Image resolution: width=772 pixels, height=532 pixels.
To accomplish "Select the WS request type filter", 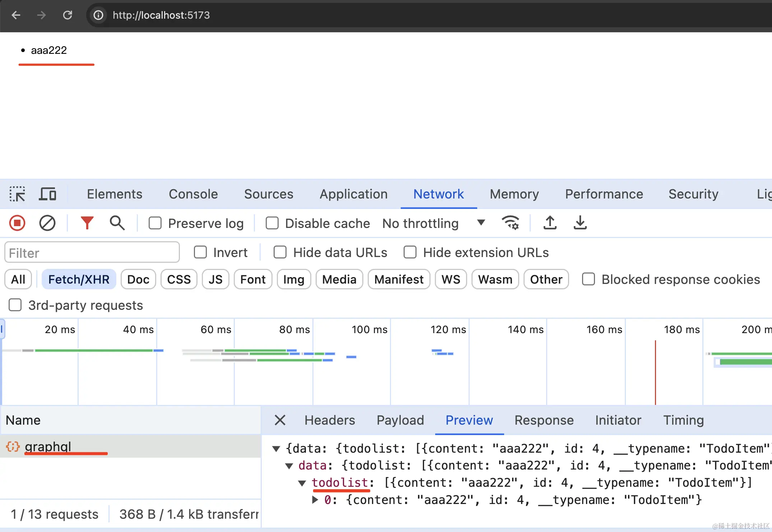I will [x=451, y=279].
